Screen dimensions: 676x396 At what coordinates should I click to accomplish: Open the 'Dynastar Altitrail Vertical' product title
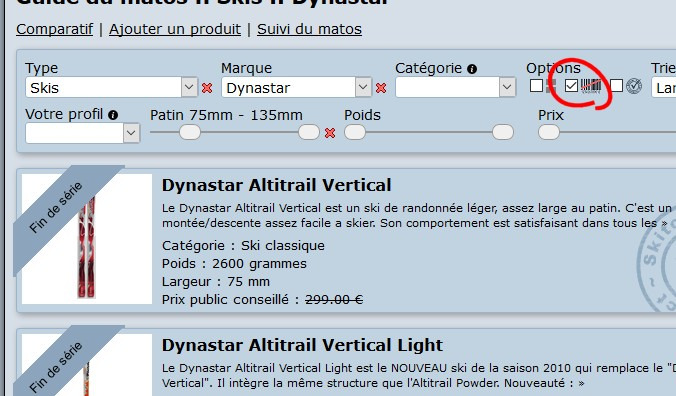276,185
